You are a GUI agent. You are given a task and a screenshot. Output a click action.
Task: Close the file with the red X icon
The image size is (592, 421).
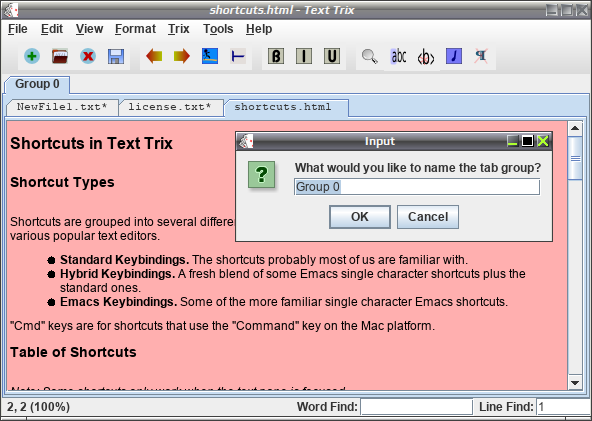tap(88, 56)
